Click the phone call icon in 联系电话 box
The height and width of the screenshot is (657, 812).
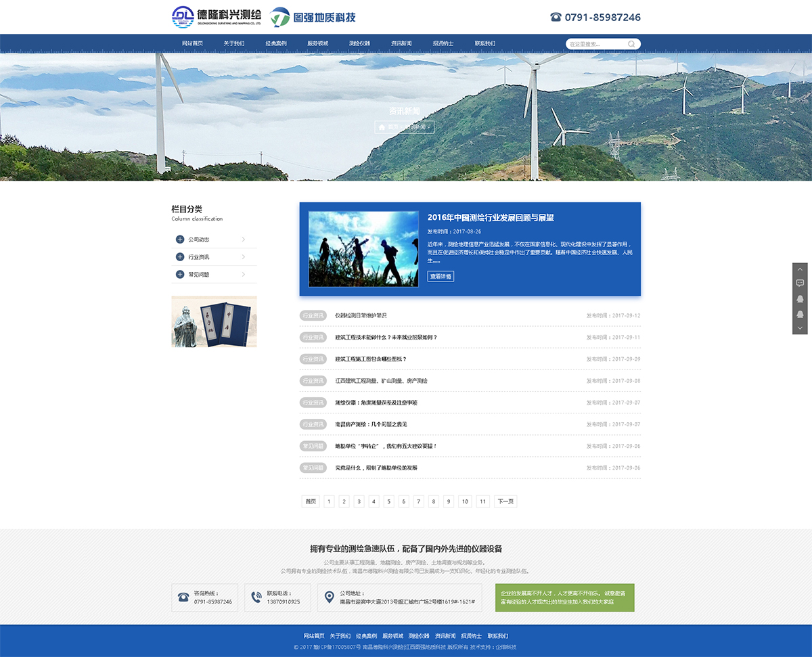256,597
